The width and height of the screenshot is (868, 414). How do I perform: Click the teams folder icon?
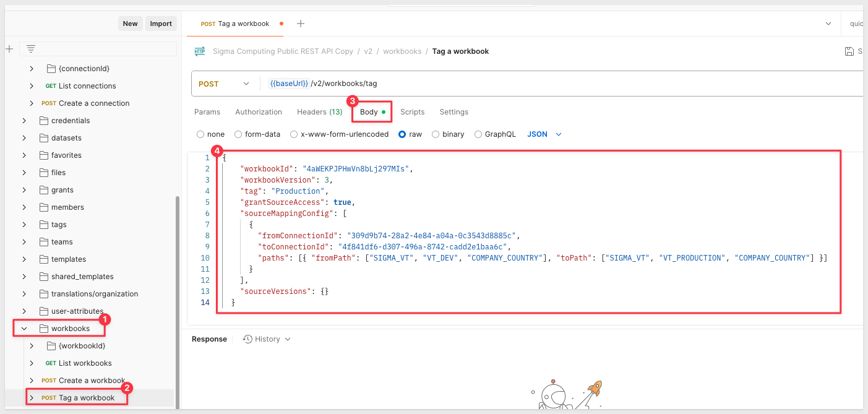point(44,242)
